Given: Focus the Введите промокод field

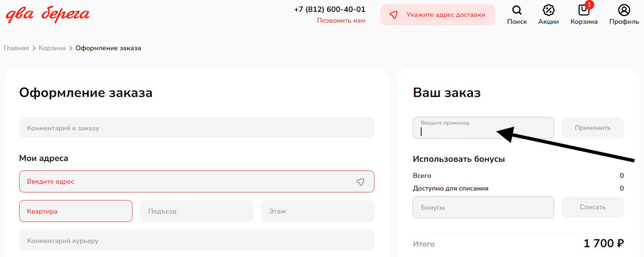Looking at the screenshot, I should point(483,128).
